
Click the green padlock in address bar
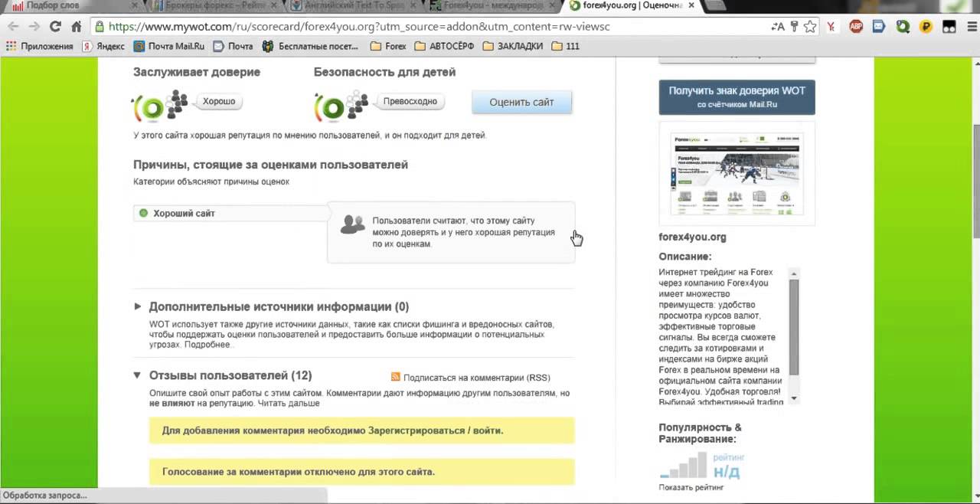(x=100, y=26)
